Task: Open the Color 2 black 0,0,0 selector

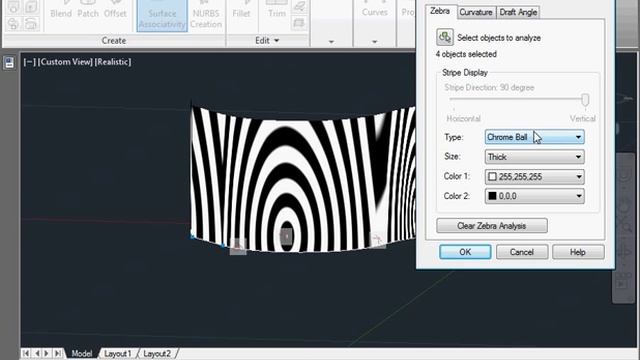Action: pyautogui.click(x=534, y=196)
